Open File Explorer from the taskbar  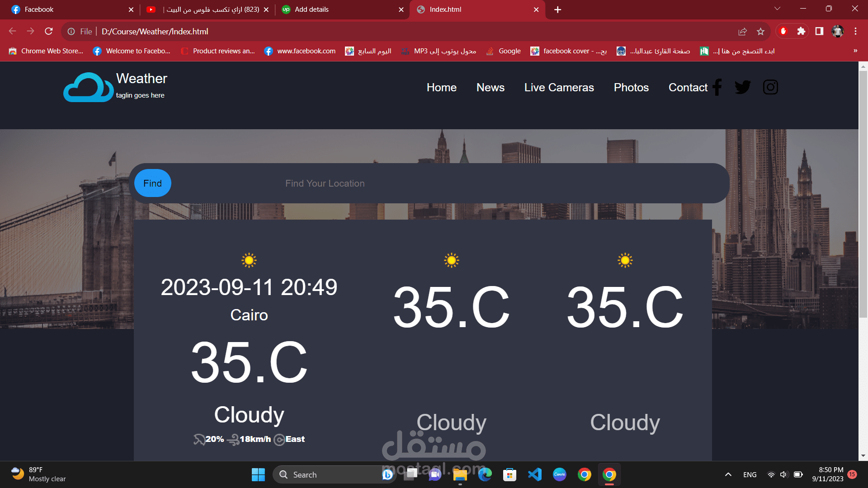460,474
